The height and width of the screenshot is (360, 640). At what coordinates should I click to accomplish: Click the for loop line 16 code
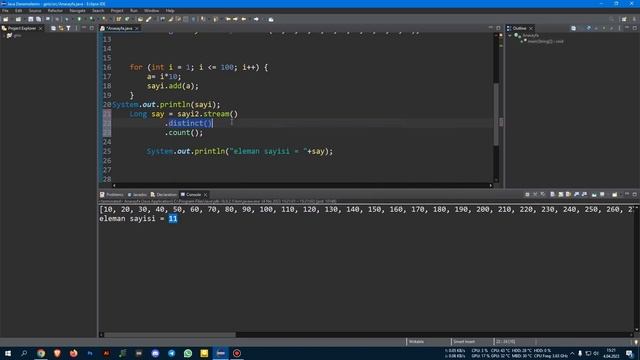coord(198,67)
